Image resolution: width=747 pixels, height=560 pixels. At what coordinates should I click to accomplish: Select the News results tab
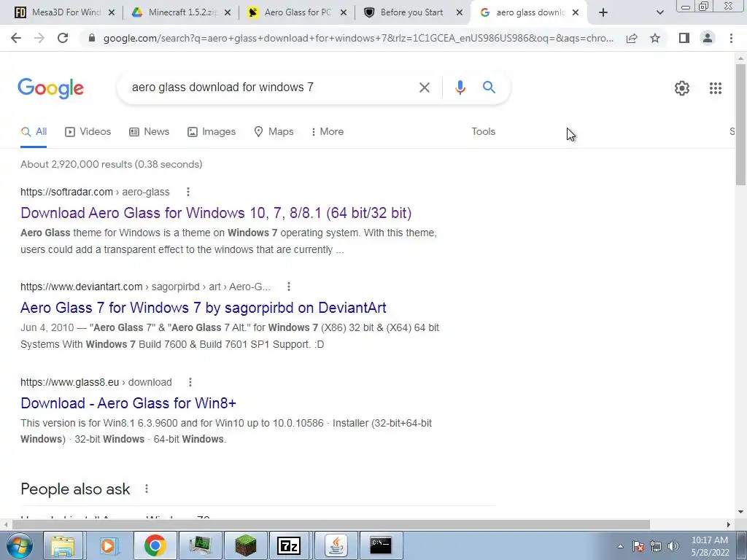(149, 132)
